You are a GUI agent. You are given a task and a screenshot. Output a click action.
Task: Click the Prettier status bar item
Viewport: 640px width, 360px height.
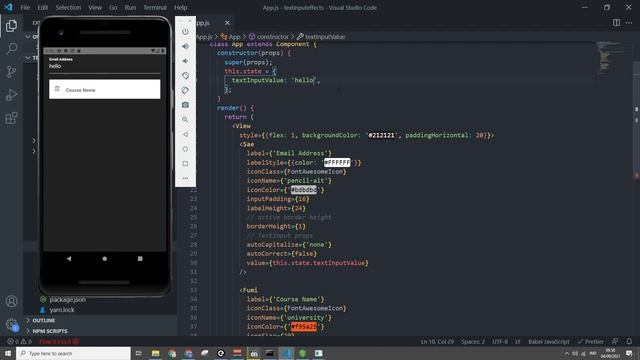point(590,341)
